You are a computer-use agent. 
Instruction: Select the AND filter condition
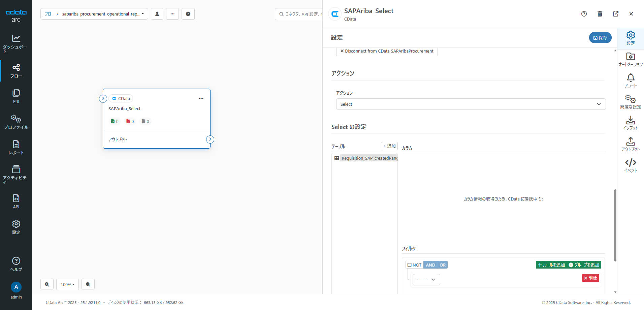click(x=430, y=265)
